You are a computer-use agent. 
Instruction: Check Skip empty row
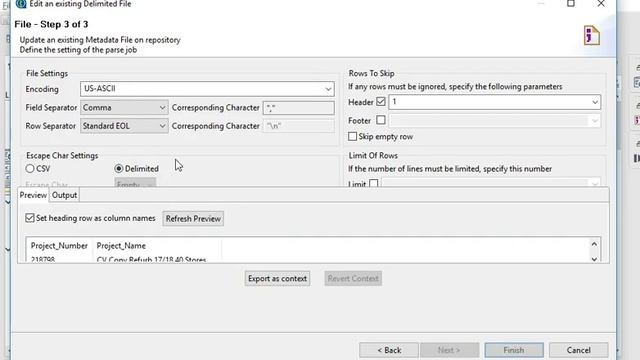(352, 136)
